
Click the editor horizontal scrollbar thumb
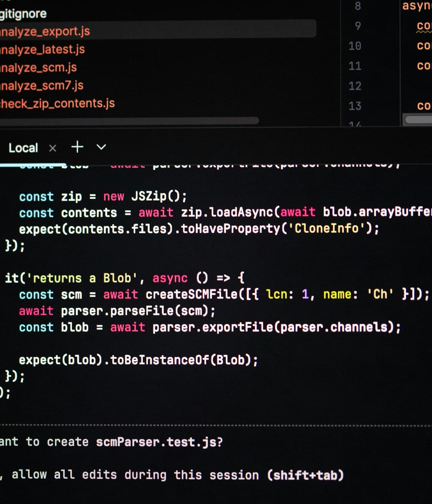point(418,119)
